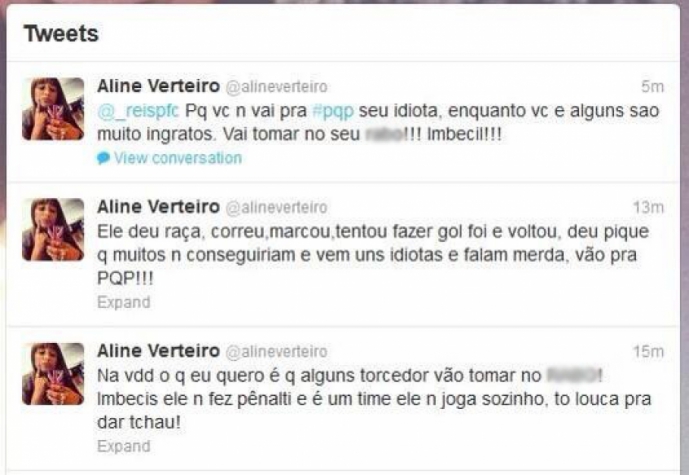
Task: Click avatar of the 15m tweet
Action: (x=53, y=373)
